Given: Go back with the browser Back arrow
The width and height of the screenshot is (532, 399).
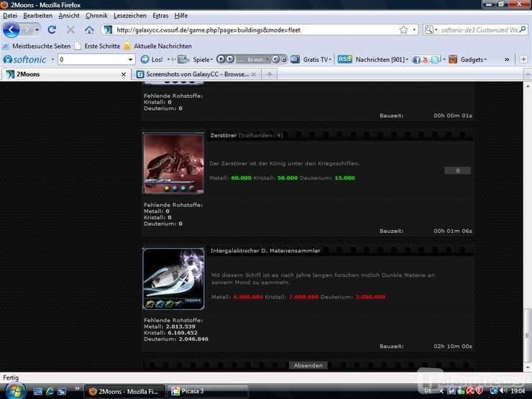Looking at the screenshot, I should pos(11,30).
